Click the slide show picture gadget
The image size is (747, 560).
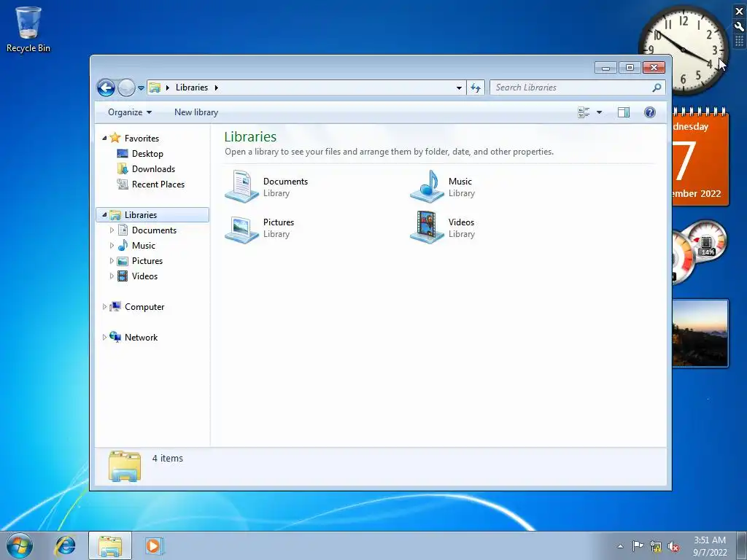[700, 333]
